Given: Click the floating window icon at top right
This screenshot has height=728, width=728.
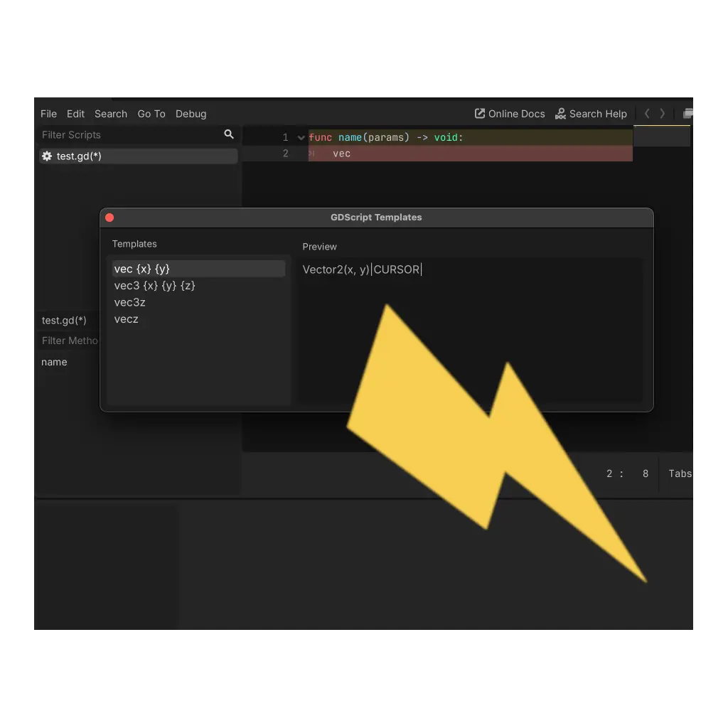Looking at the screenshot, I should coord(687,114).
